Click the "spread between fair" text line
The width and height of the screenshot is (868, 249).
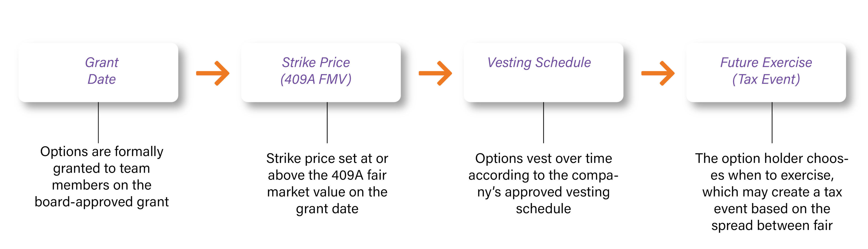point(772,225)
